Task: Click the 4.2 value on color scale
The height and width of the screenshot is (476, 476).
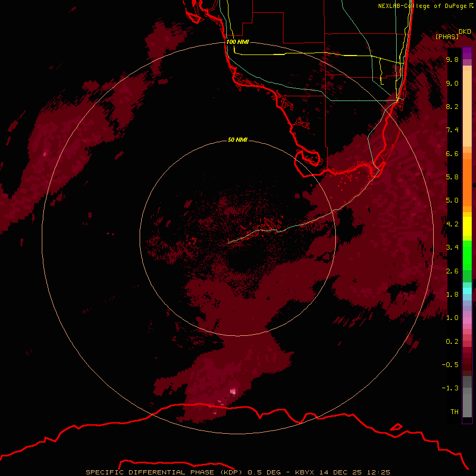Action: [x=452, y=224]
